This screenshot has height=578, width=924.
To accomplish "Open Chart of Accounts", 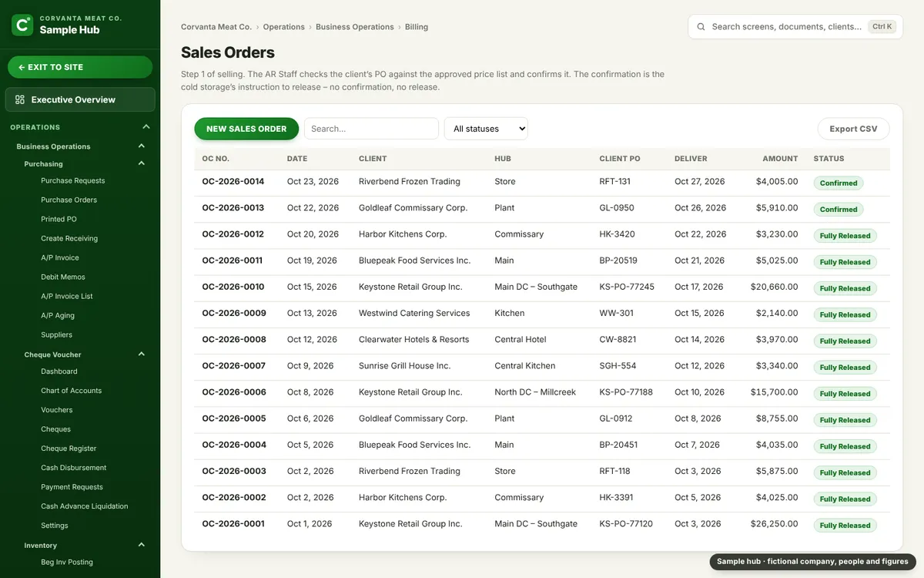I will (72, 391).
